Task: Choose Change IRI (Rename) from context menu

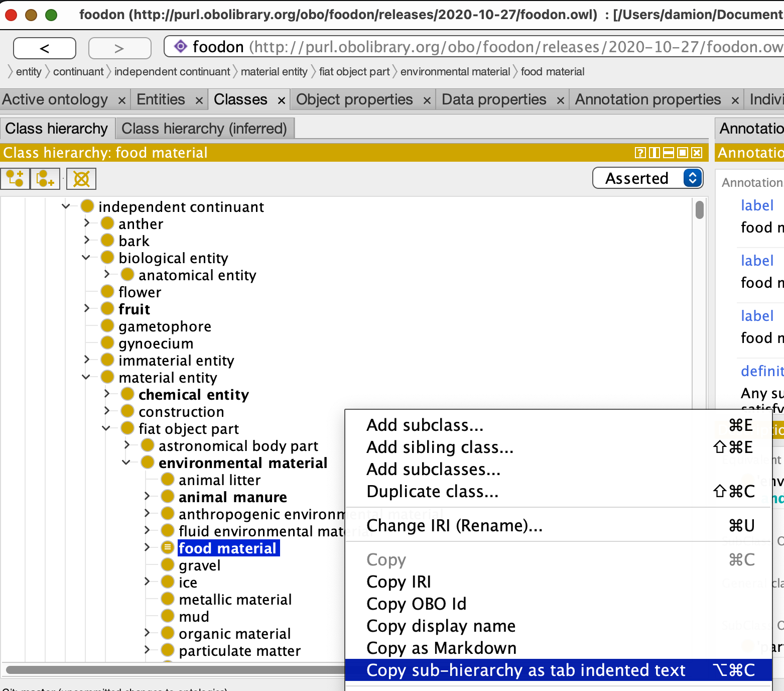Action: [x=454, y=525]
